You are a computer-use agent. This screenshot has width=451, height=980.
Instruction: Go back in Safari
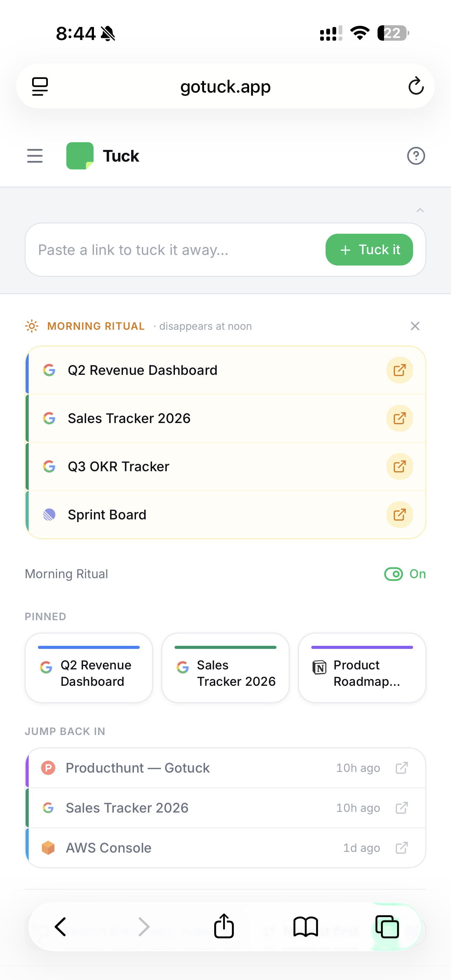pyautogui.click(x=60, y=926)
